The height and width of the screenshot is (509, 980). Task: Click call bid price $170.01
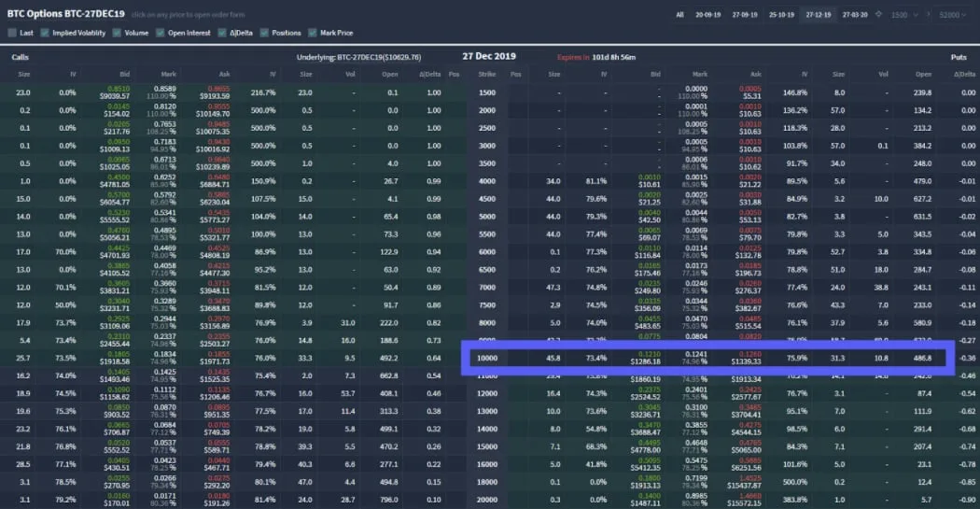tap(117, 503)
